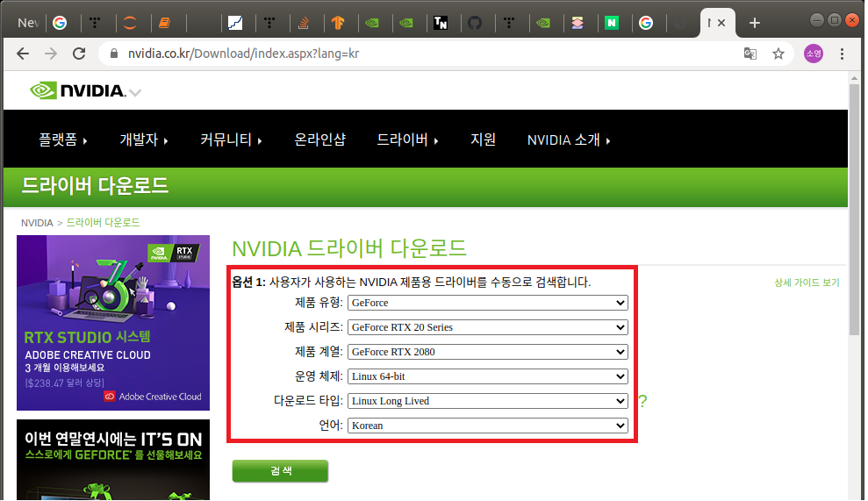Expand the chevron beside the NVIDIA logo
The width and height of the screenshot is (868, 501).
(x=135, y=92)
